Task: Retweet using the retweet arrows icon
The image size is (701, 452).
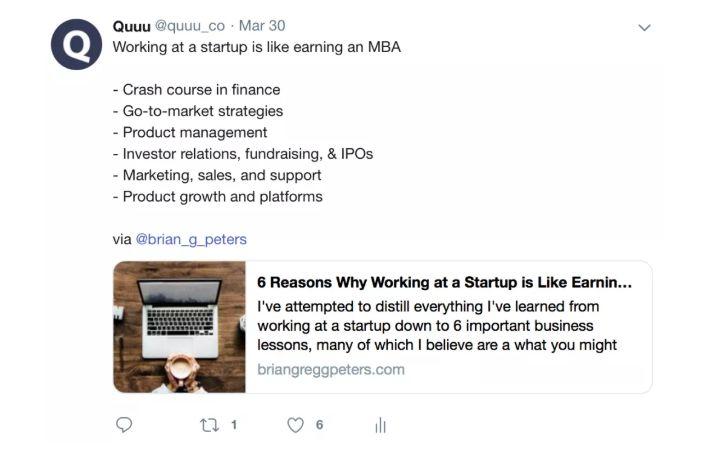Action: pyautogui.click(x=209, y=425)
